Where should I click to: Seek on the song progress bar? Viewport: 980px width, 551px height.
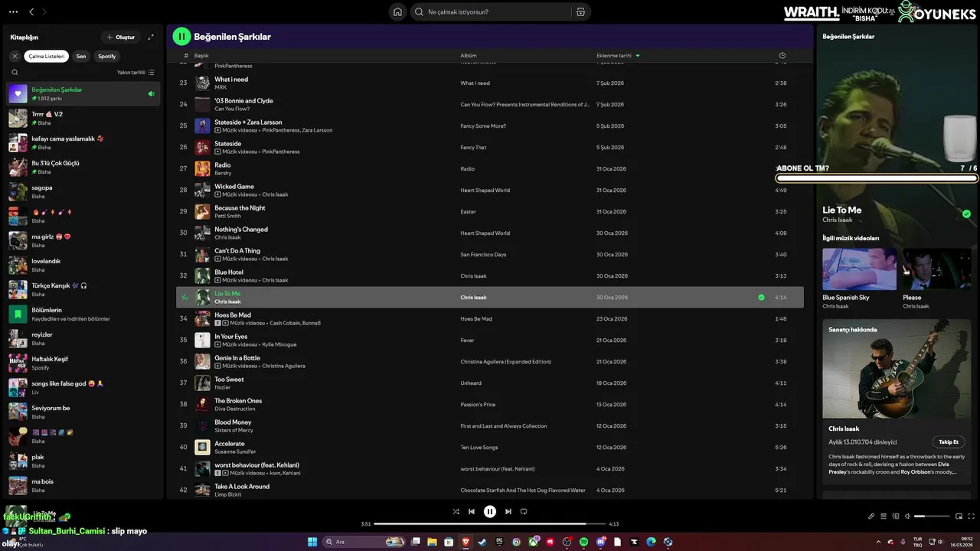coord(490,524)
